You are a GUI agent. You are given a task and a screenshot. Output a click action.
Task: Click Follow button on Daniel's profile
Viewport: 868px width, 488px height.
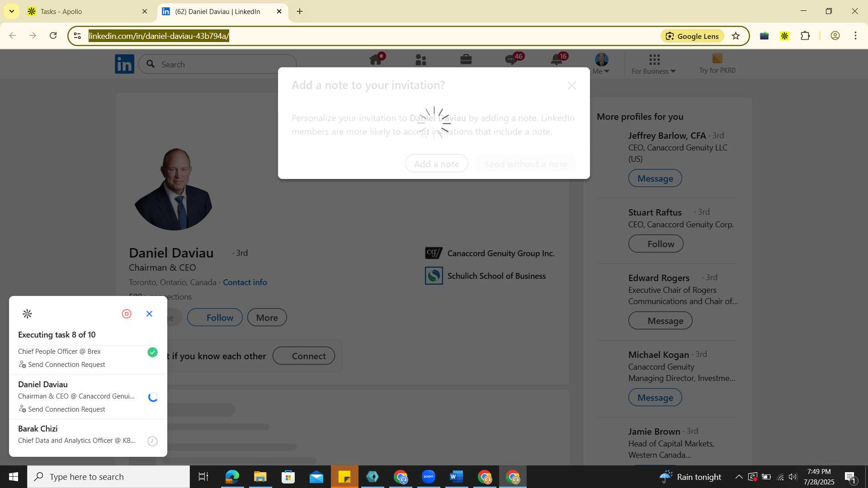point(215,317)
